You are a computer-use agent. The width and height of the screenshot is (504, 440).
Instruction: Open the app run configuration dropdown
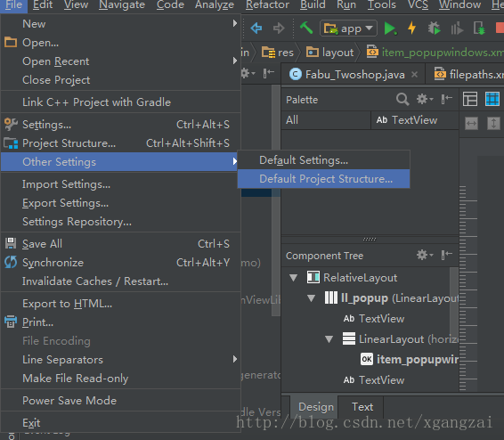[x=348, y=29]
